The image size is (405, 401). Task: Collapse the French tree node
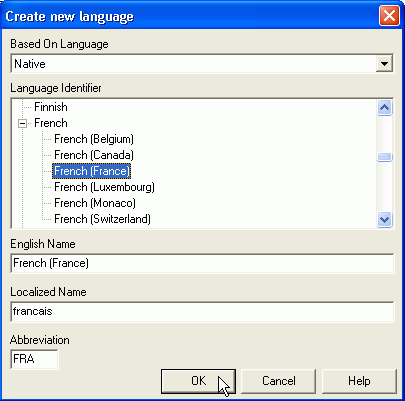pos(22,124)
